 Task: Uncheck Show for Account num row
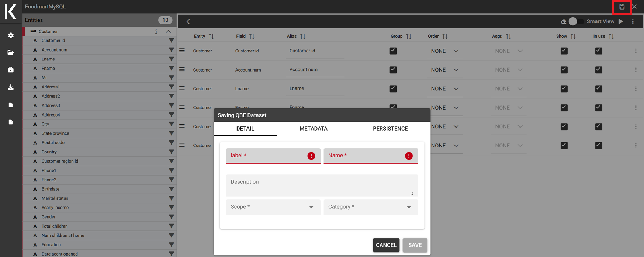(564, 70)
